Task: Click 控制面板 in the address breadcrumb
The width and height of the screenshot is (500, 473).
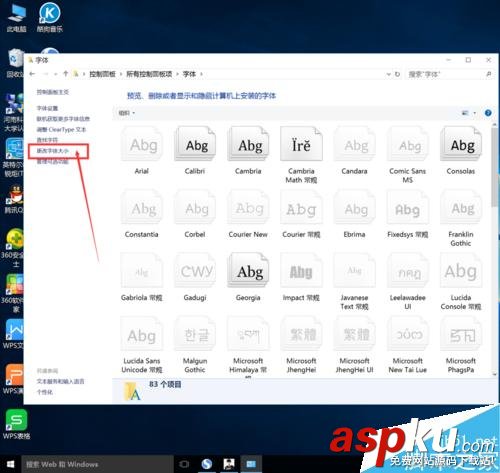Action: [x=102, y=74]
